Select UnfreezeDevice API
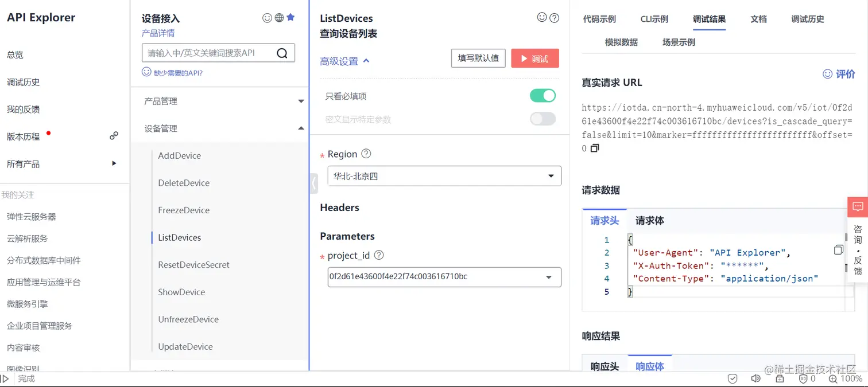The height and width of the screenshot is (387, 868). tap(188, 319)
